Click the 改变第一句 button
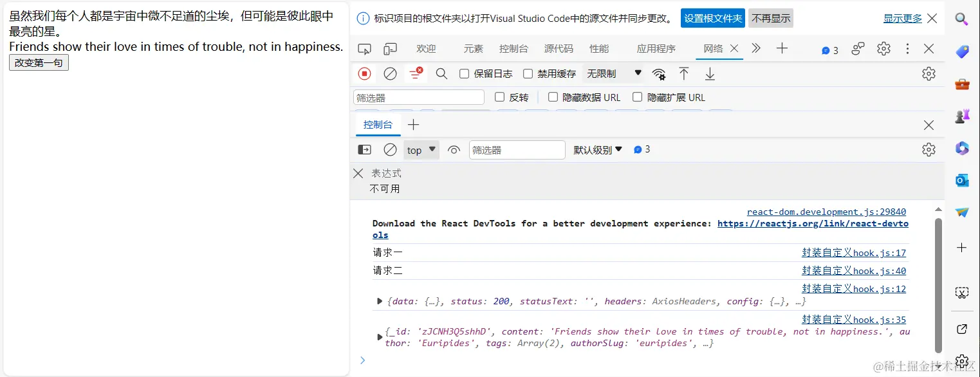 [x=39, y=62]
